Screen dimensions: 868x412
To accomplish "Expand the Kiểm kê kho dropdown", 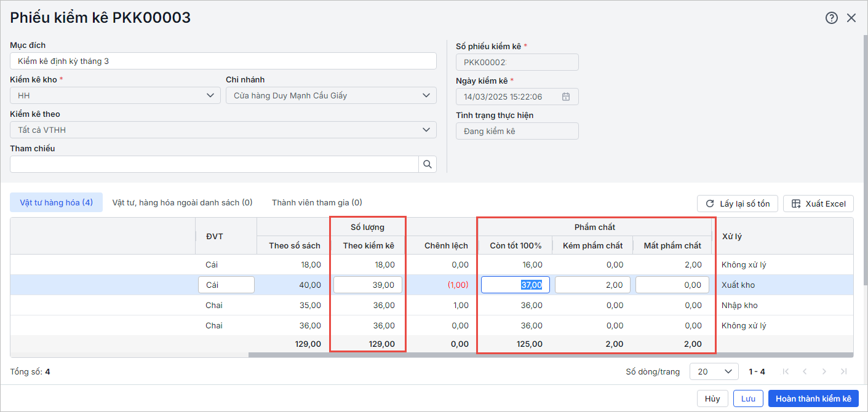I will (210, 95).
